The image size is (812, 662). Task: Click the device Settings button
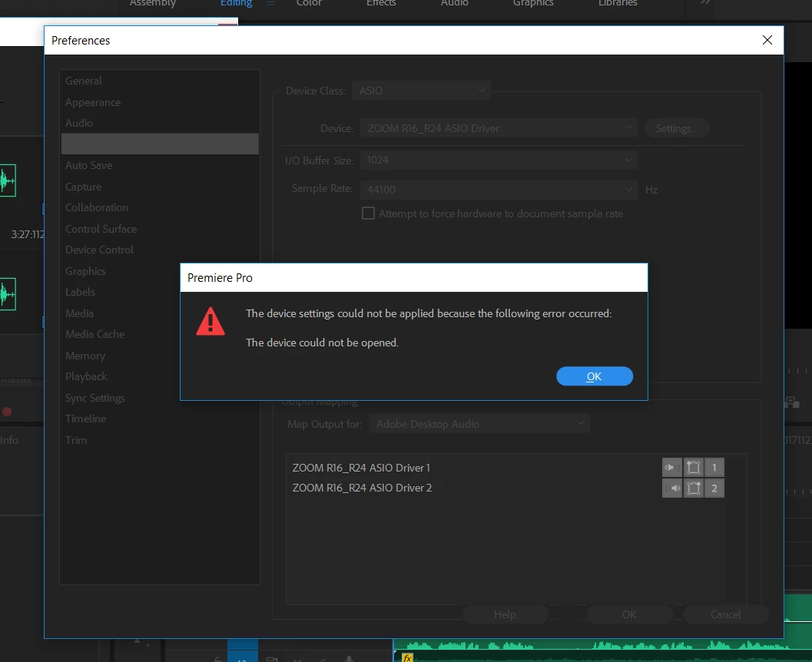tap(676, 128)
